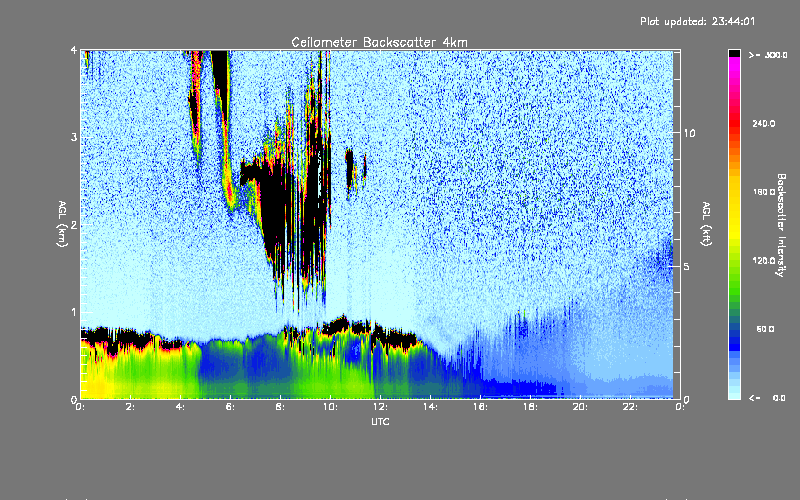Screen dimensions: 800x500
Task: Click the "10" tick on the kft axis
Action: [689, 133]
